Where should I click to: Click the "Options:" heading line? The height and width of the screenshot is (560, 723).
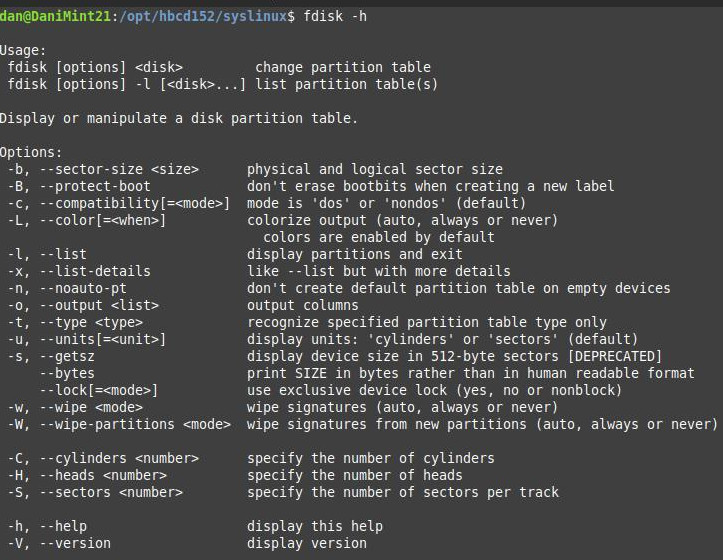coord(32,152)
